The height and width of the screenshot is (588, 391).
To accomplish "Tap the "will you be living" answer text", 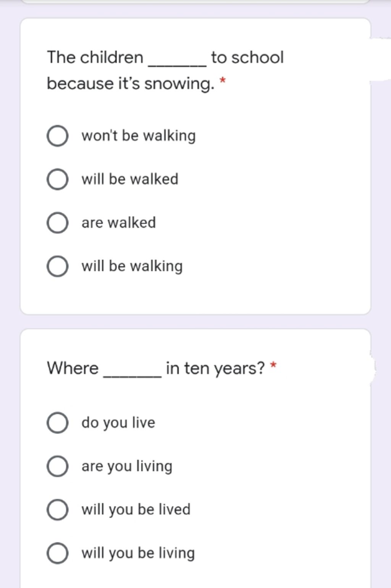I will (138, 553).
